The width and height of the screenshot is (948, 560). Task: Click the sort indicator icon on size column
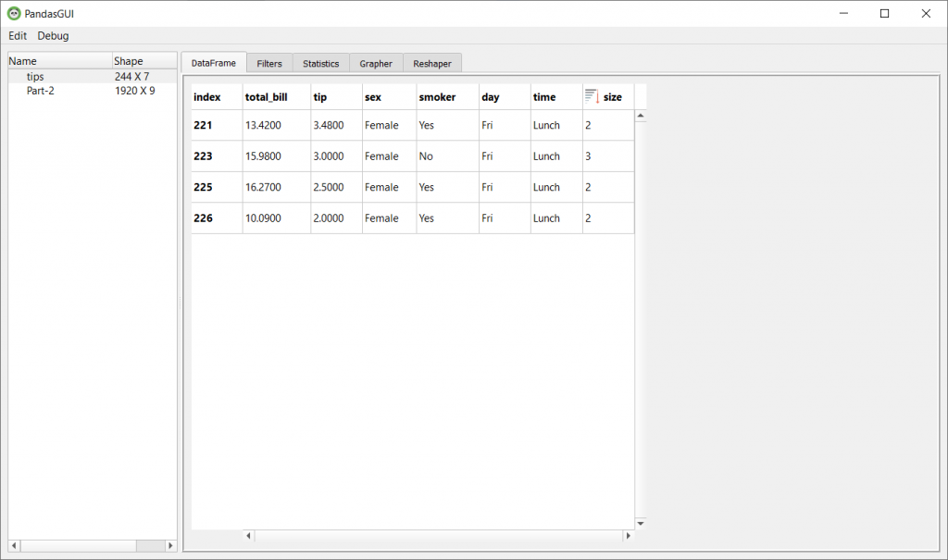[592, 96]
